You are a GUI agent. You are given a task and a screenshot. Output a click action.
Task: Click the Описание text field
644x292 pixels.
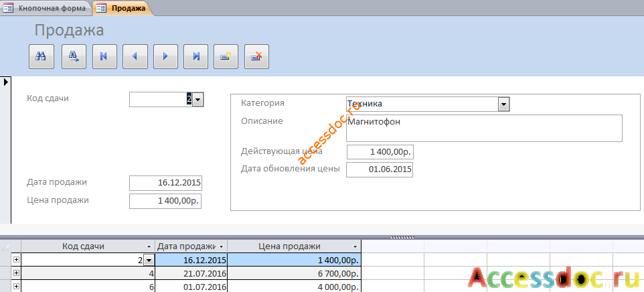coord(484,128)
